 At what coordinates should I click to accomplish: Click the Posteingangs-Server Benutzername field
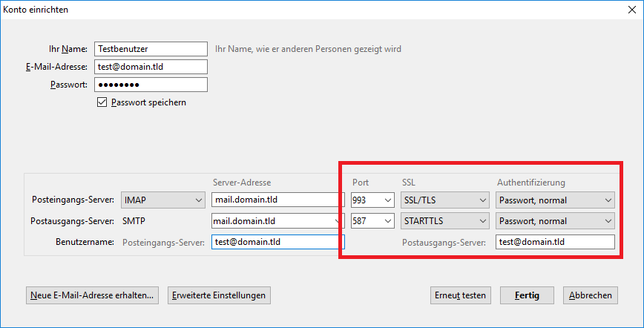277,242
